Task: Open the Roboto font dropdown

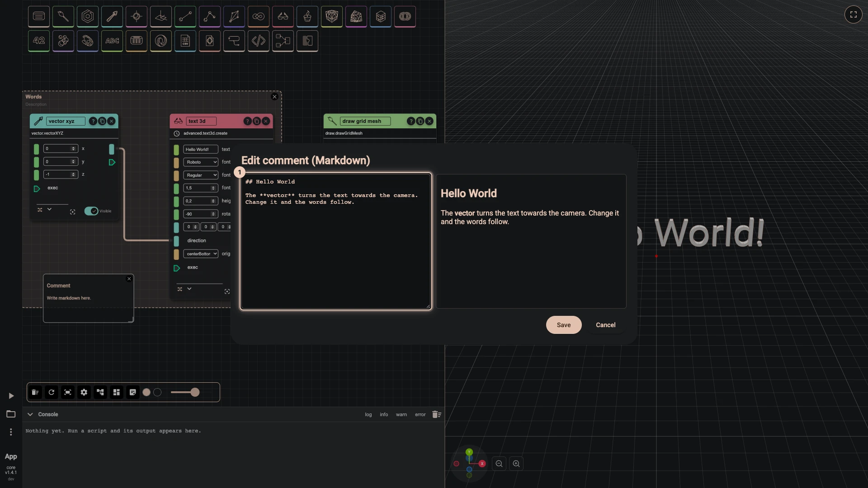Action: click(x=201, y=162)
